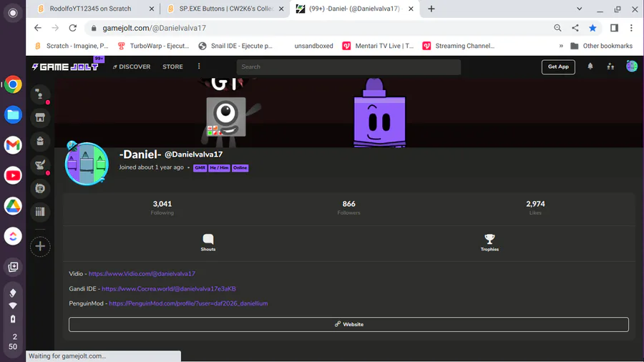
Task: Click the Get App button
Action: pos(558,67)
